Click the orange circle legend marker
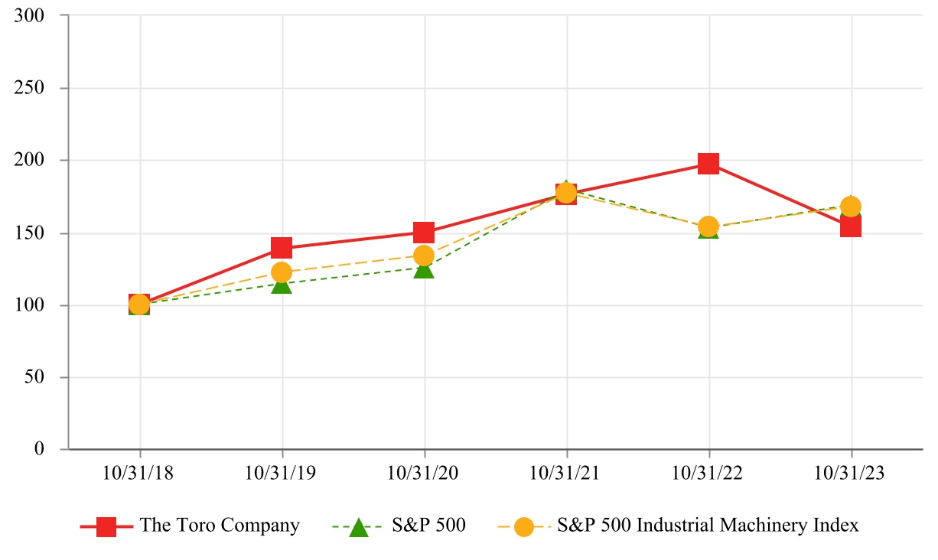The image size is (938, 560). [x=523, y=527]
